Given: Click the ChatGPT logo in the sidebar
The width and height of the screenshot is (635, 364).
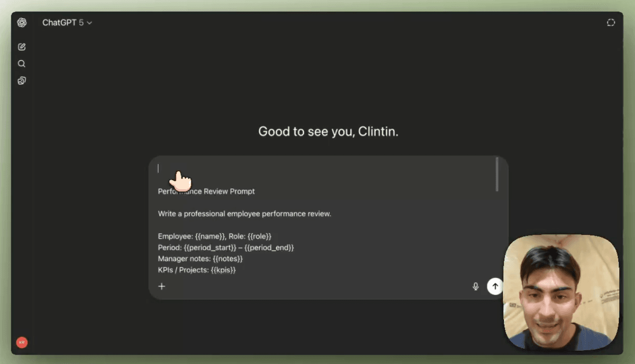Looking at the screenshot, I should pyautogui.click(x=22, y=23).
